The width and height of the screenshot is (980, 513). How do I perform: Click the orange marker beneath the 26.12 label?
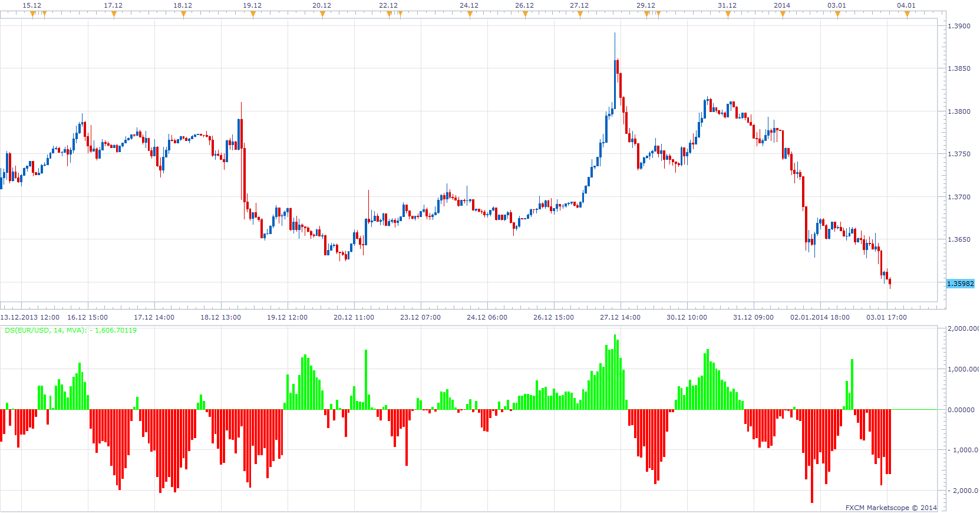tap(525, 14)
